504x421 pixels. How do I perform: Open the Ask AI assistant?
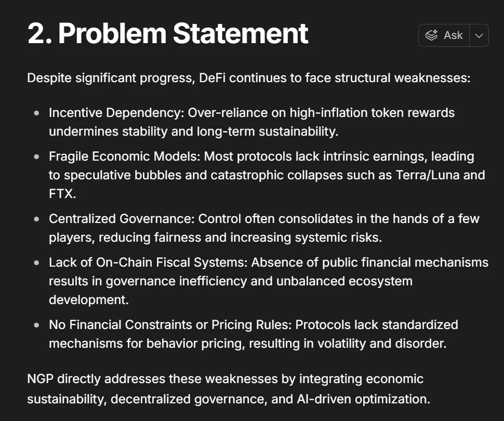(446, 35)
